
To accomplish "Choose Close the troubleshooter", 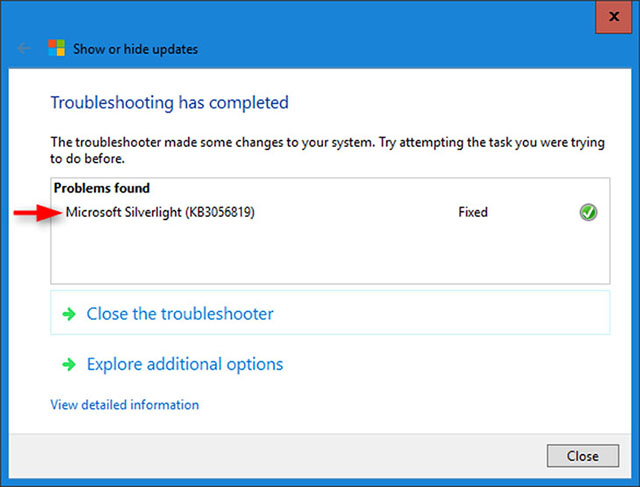I will coord(330,313).
